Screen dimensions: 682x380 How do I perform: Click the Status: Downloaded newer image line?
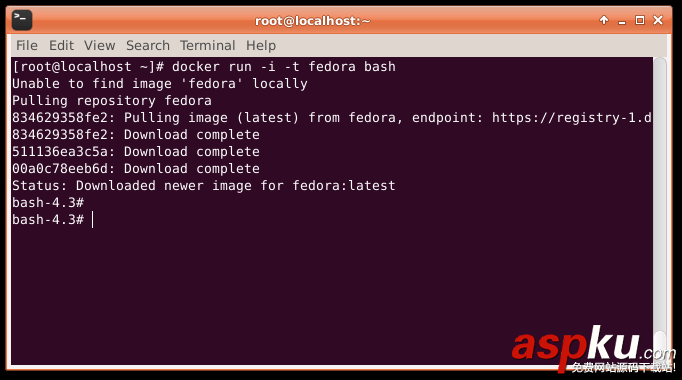click(204, 186)
